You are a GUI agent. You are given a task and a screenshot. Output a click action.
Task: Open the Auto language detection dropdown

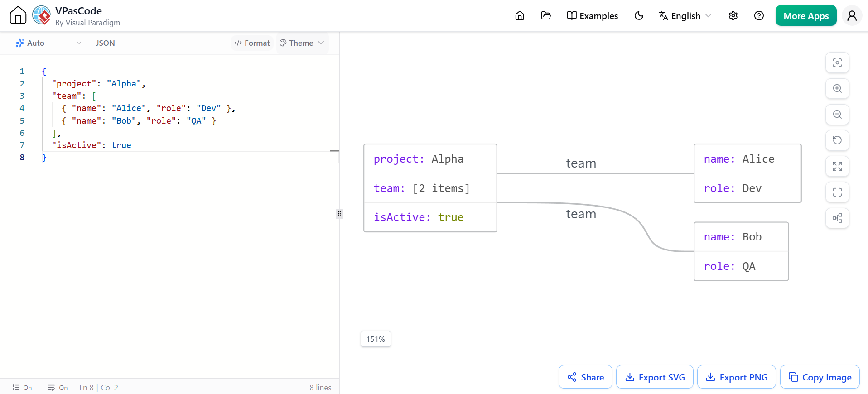(48, 43)
